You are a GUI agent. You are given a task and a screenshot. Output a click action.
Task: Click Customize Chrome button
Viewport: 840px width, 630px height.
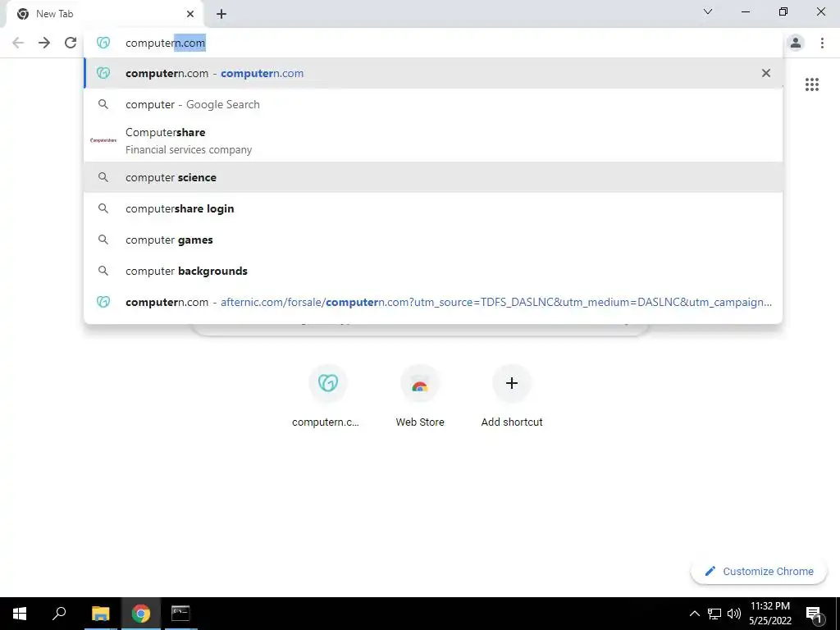point(759,571)
